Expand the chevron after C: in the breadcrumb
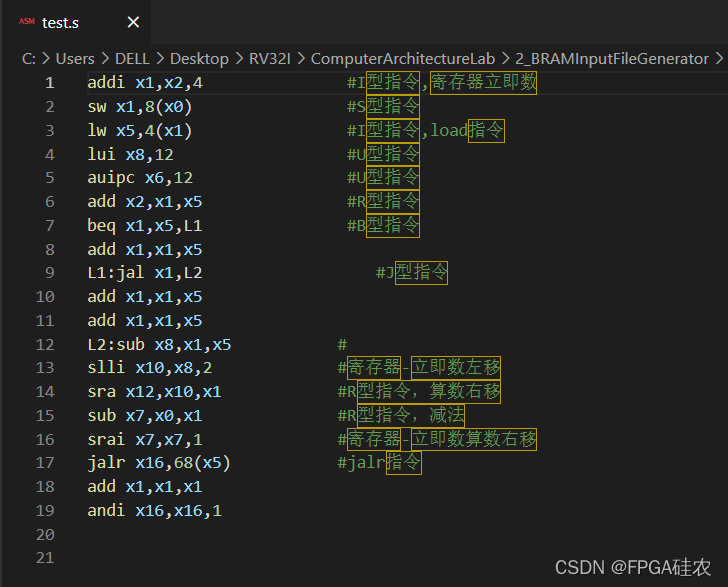Viewport: 728px width, 587px height. click(46, 59)
